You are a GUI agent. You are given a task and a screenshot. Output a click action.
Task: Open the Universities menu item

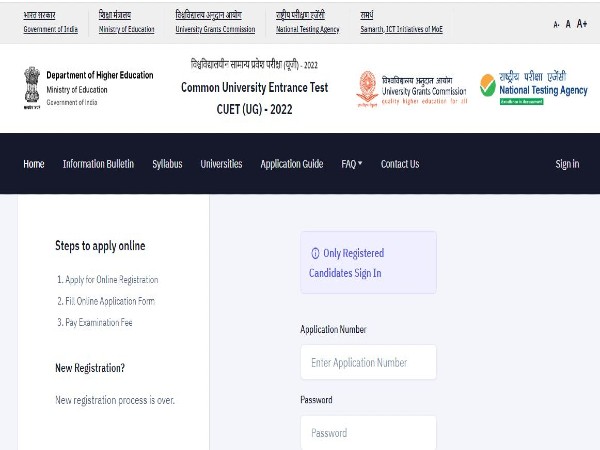[x=221, y=164]
